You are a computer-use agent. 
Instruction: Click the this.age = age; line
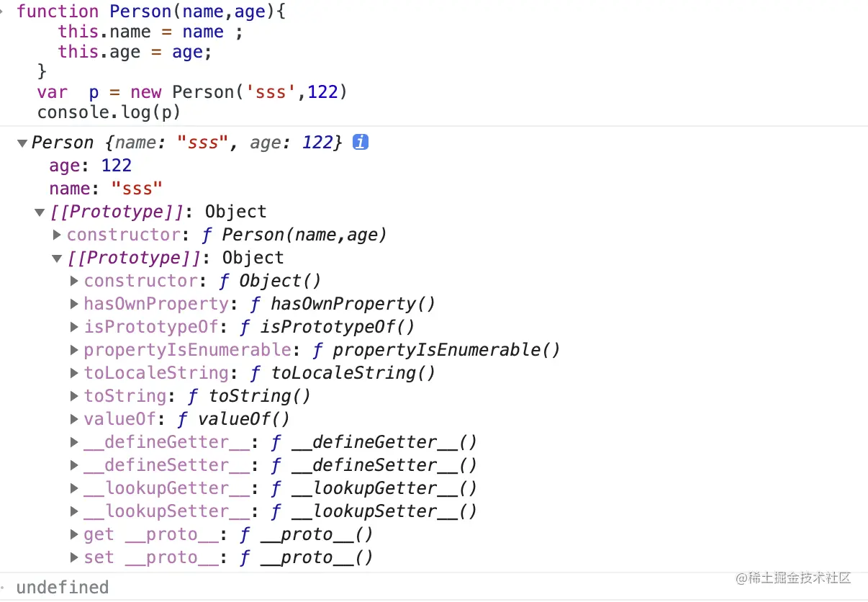pos(135,52)
